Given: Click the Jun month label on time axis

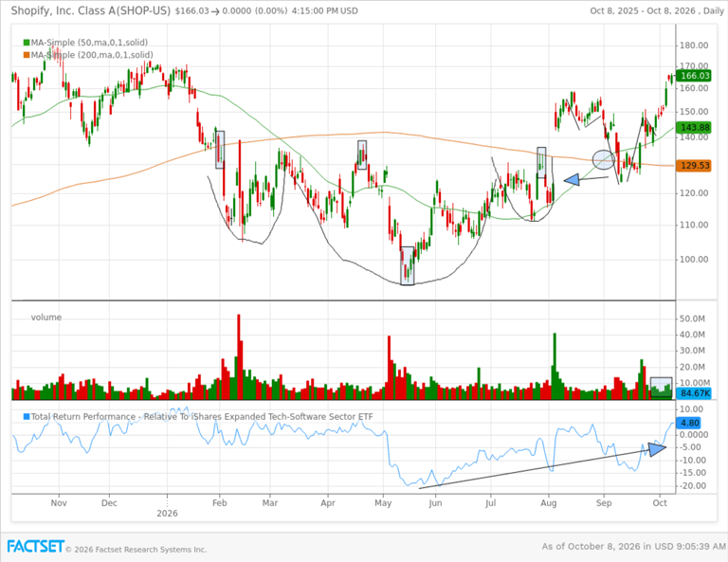Looking at the screenshot, I should tap(435, 503).
